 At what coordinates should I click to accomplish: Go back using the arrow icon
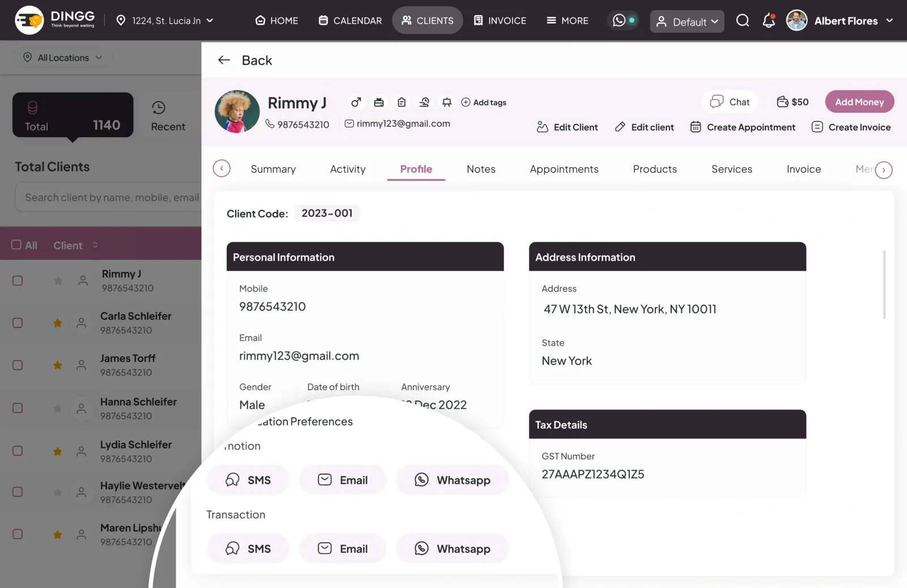(224, 60)
